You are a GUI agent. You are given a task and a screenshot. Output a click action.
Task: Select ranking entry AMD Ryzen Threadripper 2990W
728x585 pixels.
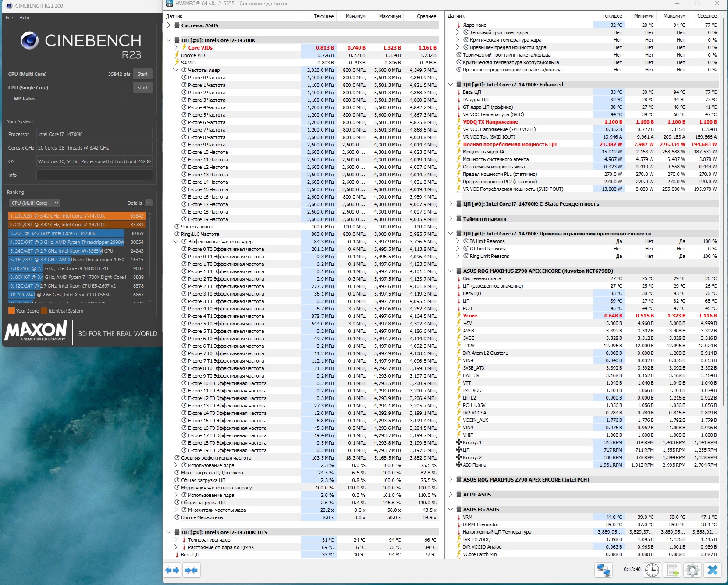77,242
